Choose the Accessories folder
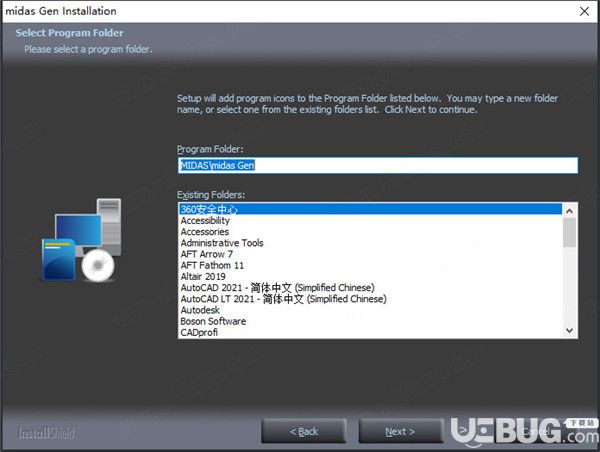The image size is (600, 452). pos(370,232)
